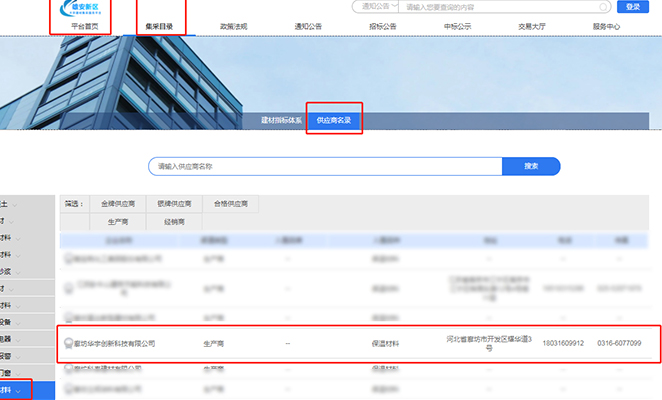Open 交易大厅 navigation item
The height and width of the screenshot is (400, 662).
[531, 27]
